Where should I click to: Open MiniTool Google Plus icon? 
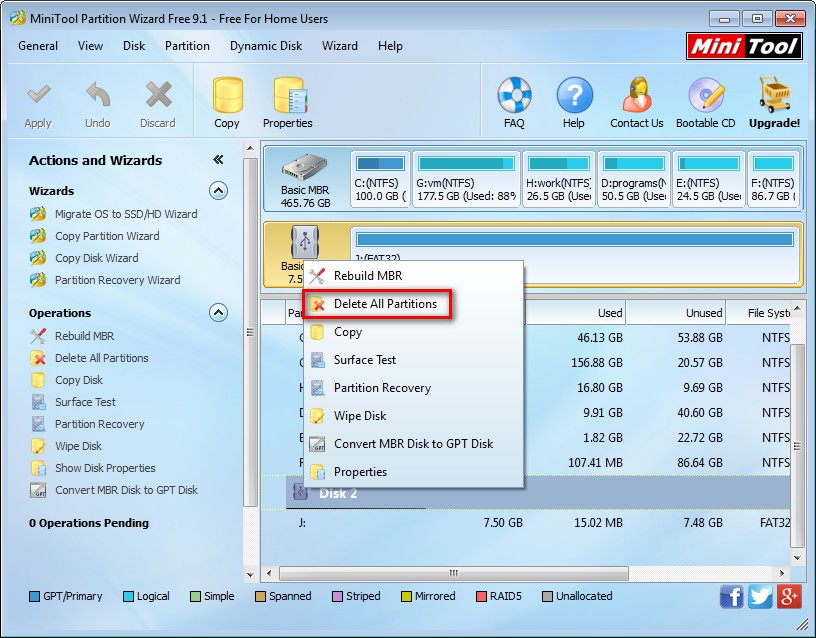(x=789, y=596)
